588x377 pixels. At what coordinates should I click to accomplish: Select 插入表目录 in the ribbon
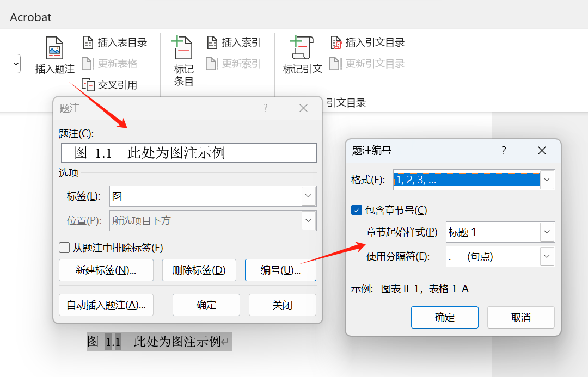pyautogui.click(x=115, y=42)
